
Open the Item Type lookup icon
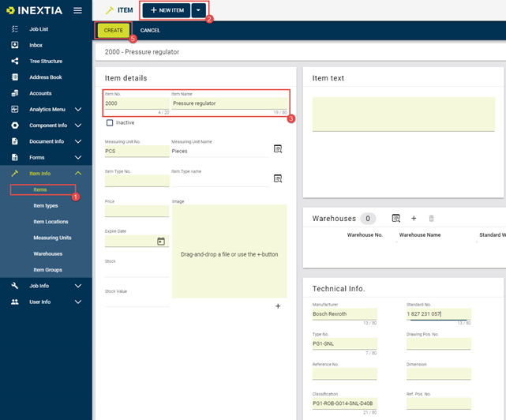click(x=278, y=178)
